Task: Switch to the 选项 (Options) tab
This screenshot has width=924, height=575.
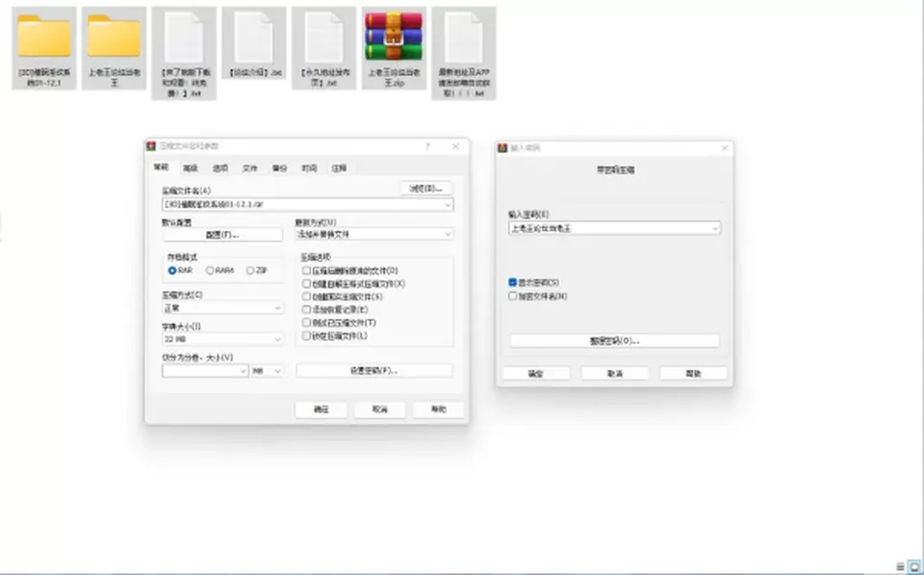Action: pos(220,169)
